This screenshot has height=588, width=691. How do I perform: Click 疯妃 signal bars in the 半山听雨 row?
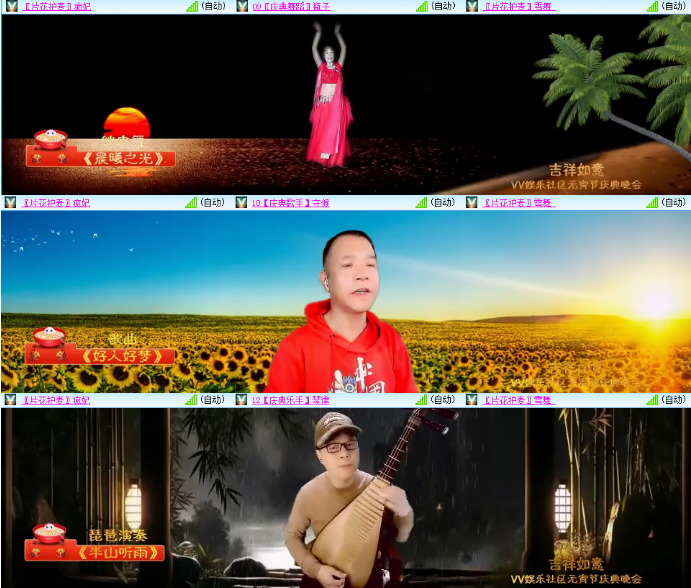(191, 400)
